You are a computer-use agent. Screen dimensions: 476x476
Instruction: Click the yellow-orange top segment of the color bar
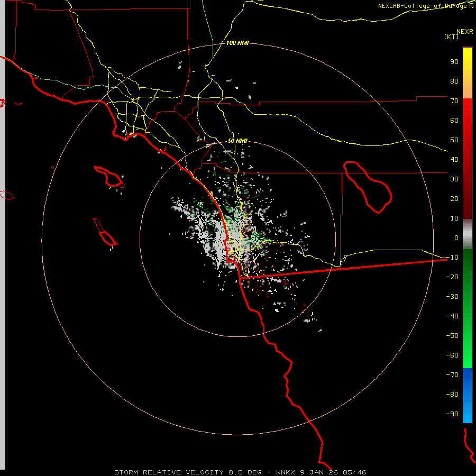pyautogui.click(x=467, y=73)
